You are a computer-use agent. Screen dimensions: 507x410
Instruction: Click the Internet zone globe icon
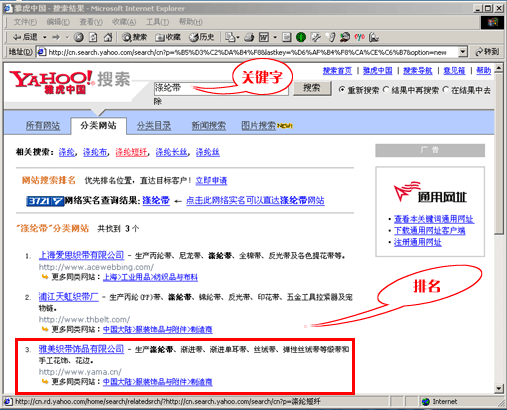pyautogui.click(x=426, y=402)
